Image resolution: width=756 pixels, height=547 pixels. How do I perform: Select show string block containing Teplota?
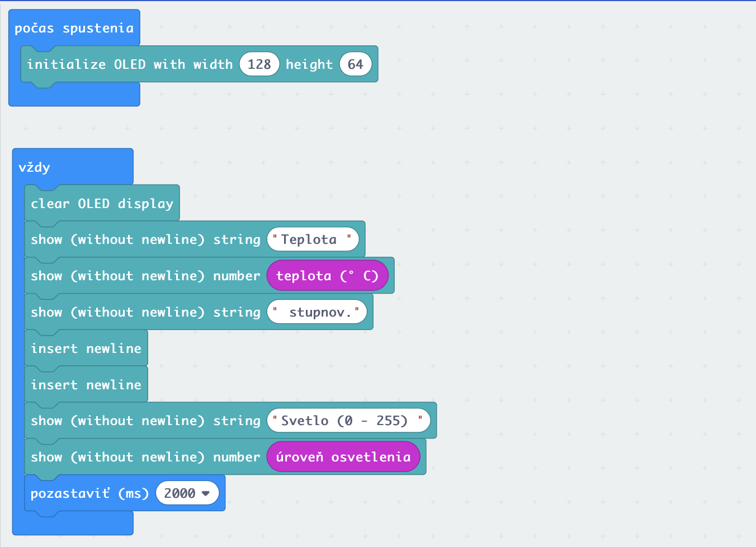145,239
